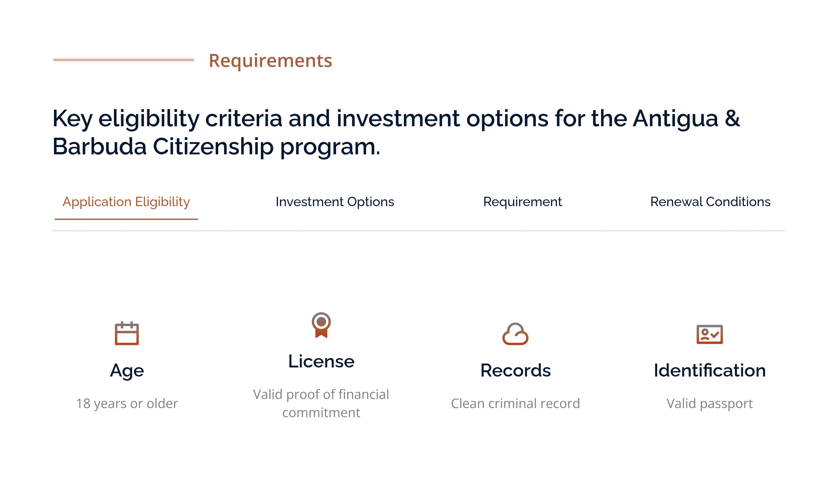Click "Valid proof of financial commitment" text
Viewport: 827px width, 504px height.
[321, 403]
